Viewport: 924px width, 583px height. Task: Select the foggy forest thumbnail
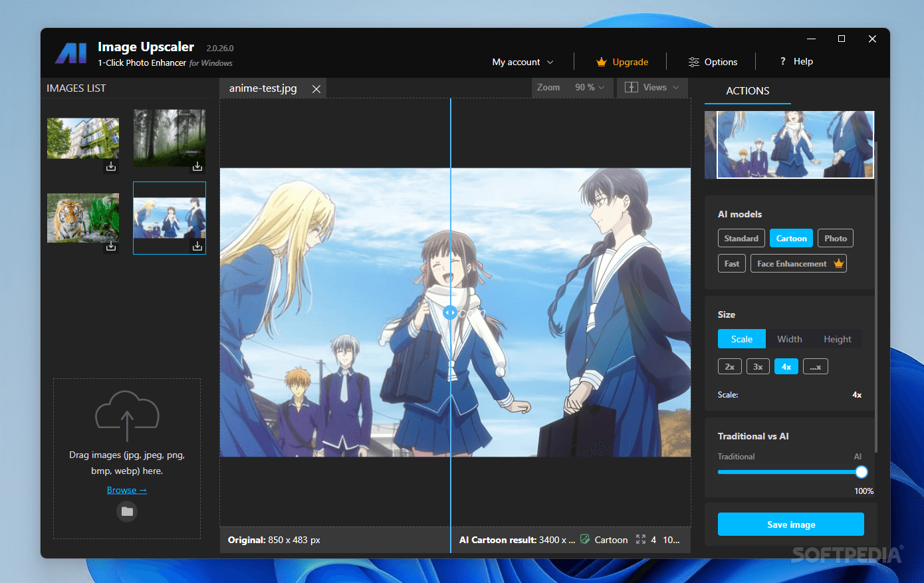(x=170, y=138)
